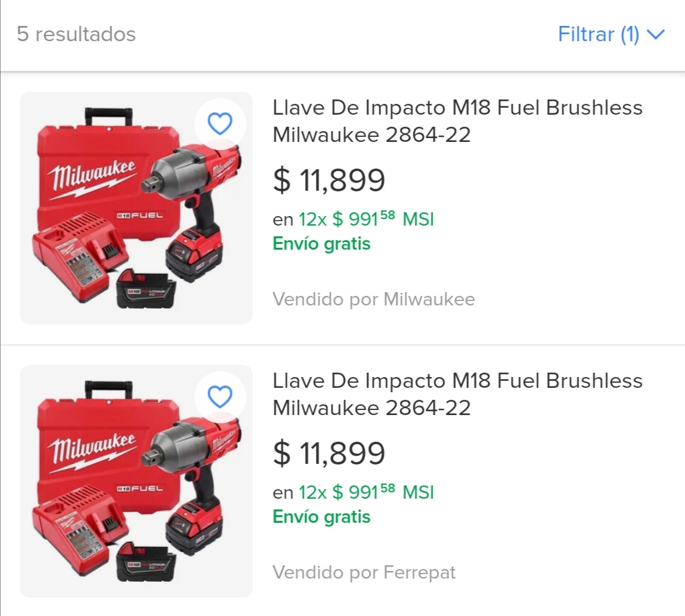Tap Envío gratis on the first listing
The width and height of the screenshot is (685, 616).
tap(322, 243)
